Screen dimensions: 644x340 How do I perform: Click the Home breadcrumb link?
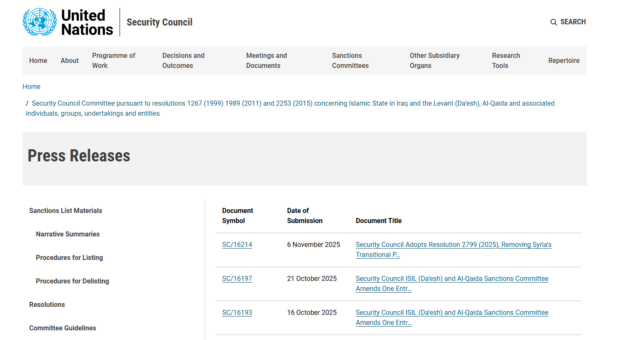click(x=31, y=87)
